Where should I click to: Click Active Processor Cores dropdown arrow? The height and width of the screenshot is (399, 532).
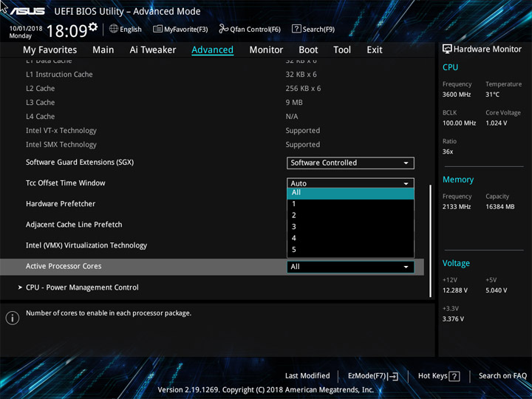click(x=406, y=267)
